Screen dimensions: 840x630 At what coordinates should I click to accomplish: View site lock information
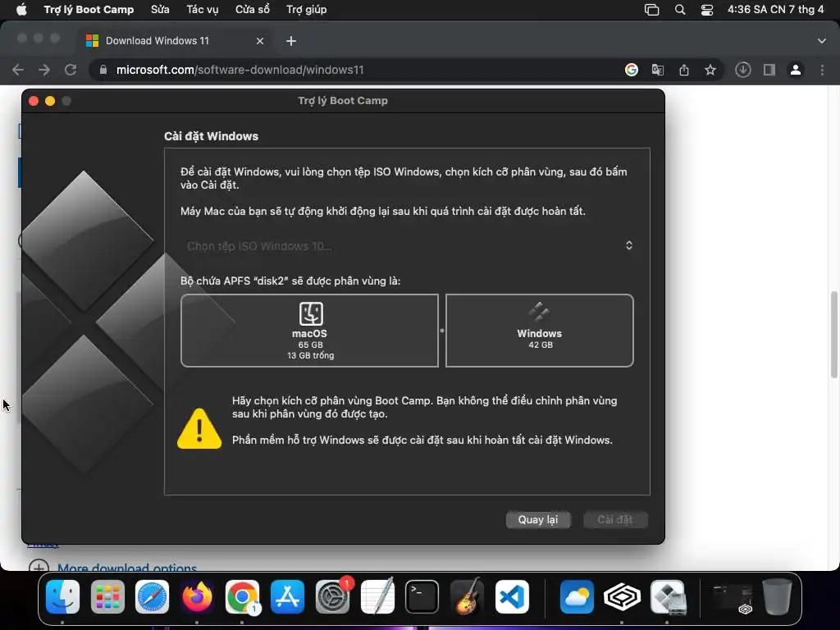pyautogui.click(x=103, y=70)
